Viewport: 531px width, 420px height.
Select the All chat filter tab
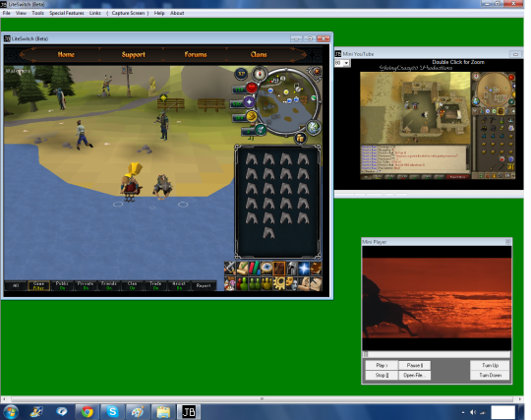click(x=16, y=285)
